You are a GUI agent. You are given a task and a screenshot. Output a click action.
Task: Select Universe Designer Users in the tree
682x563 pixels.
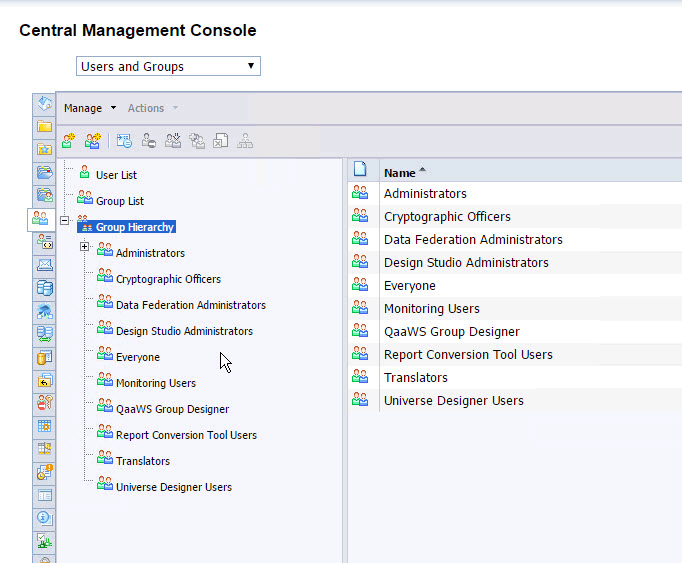[174, 487]
